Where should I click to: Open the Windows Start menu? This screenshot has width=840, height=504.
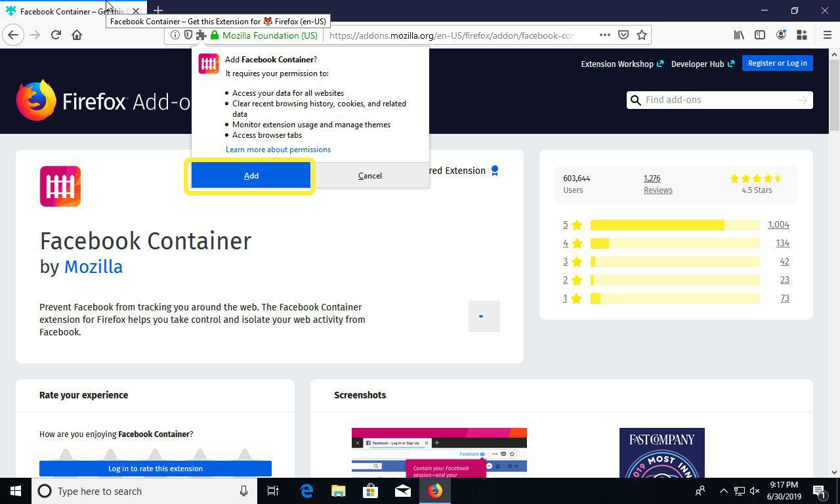coord(15,491)
